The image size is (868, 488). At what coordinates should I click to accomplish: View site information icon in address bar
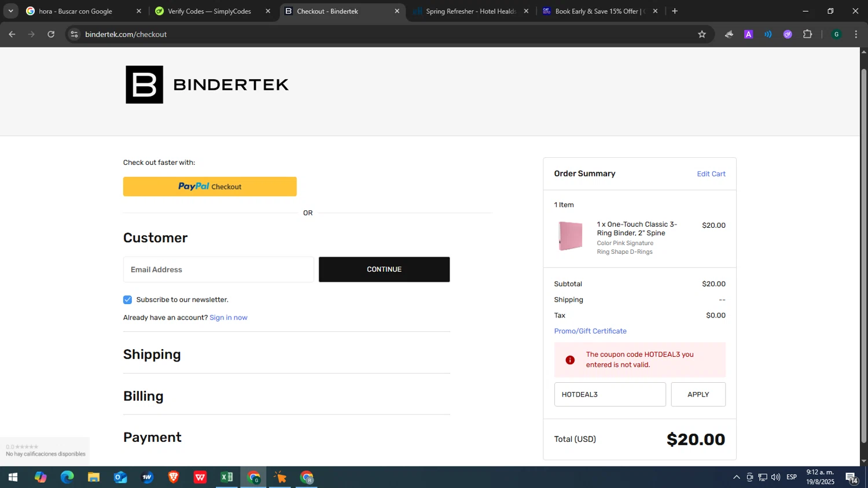click(74, 34)
